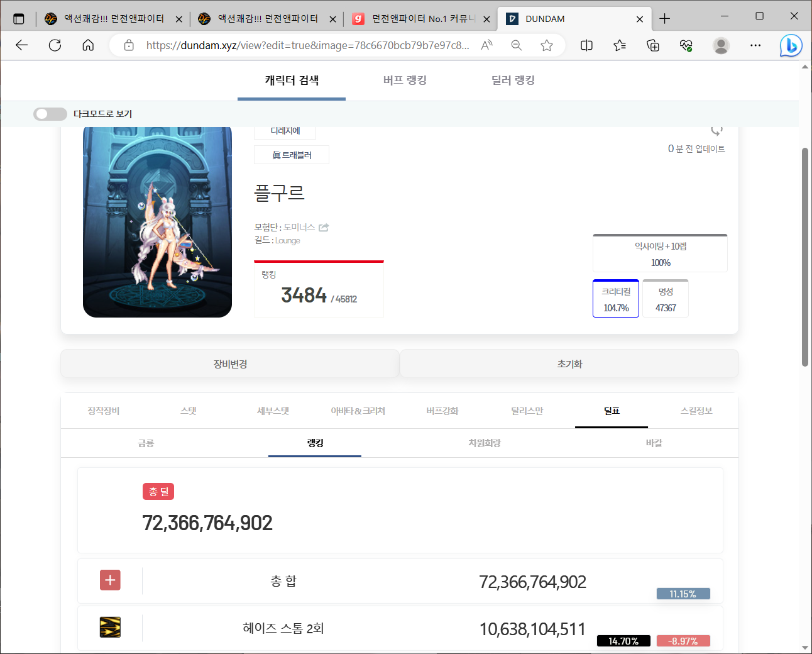Switch to the 딜러 랭킹 tab
The image size is (812, 654).
(513, 80)
